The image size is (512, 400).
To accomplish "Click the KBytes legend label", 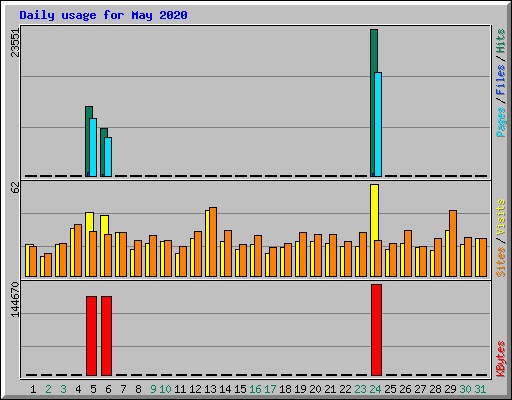I will click(500, 359).
